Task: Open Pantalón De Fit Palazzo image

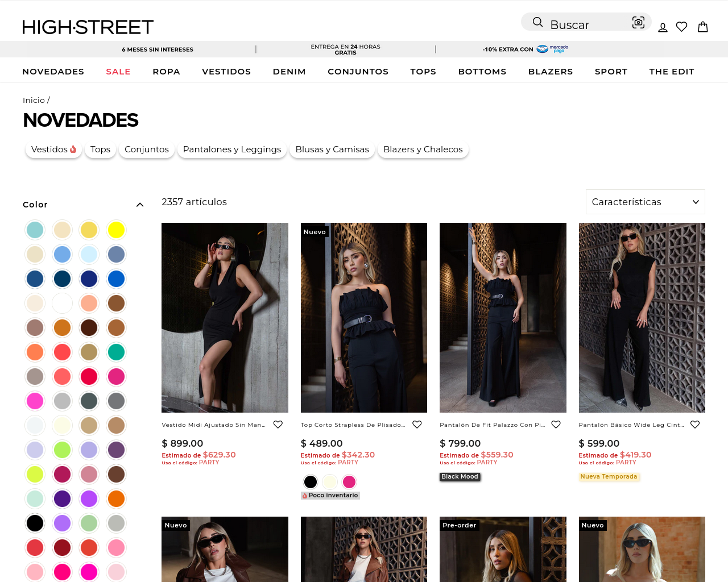Action: (x=503, y=318)
